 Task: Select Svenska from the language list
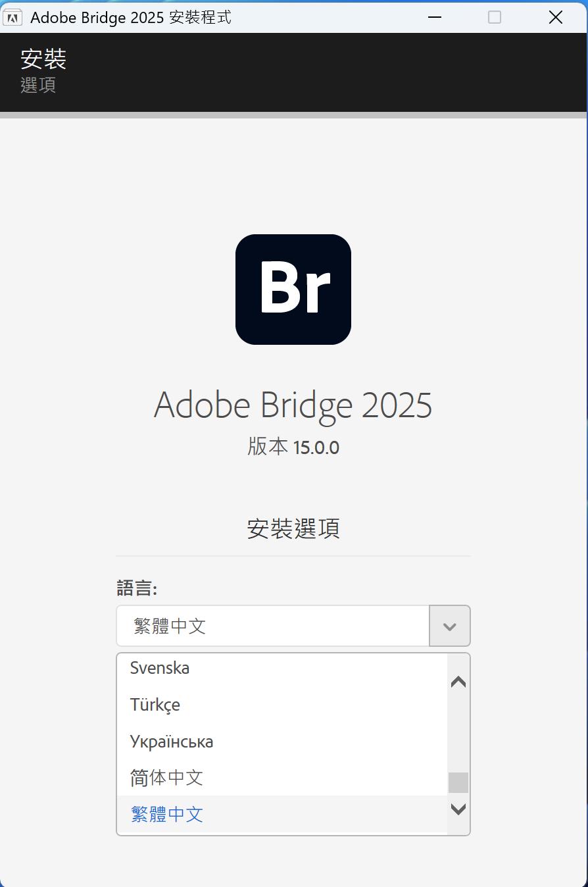160,668
